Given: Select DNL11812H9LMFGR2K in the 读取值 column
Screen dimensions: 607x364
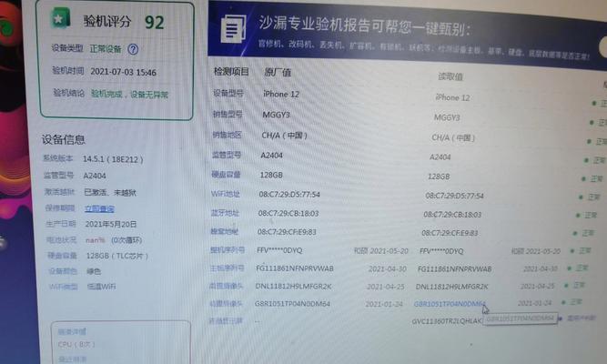Looking at the screenshot, I should (451, 287).
